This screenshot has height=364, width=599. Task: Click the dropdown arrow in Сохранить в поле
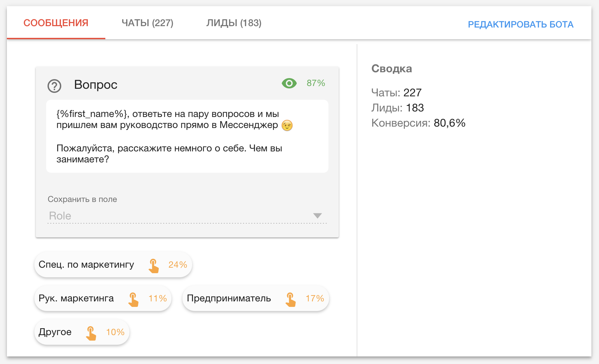317,216
